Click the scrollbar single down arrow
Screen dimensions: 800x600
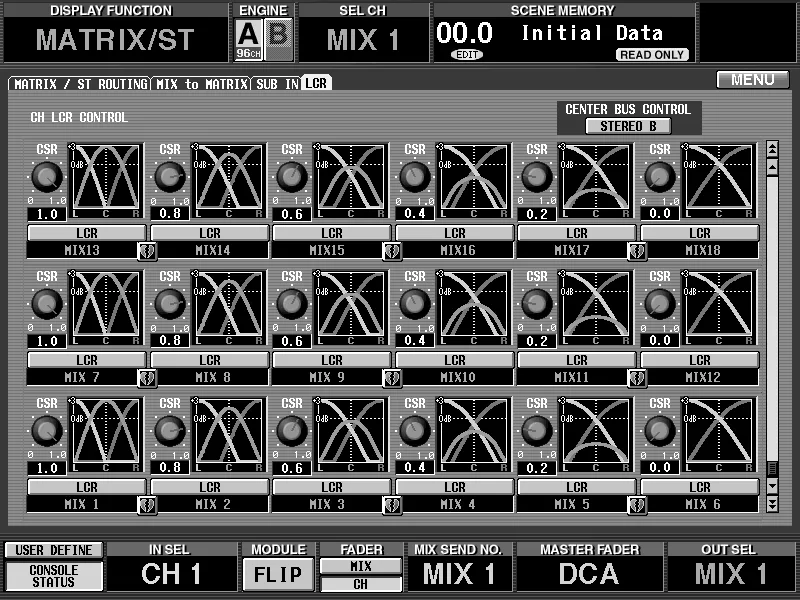(772, 486)
